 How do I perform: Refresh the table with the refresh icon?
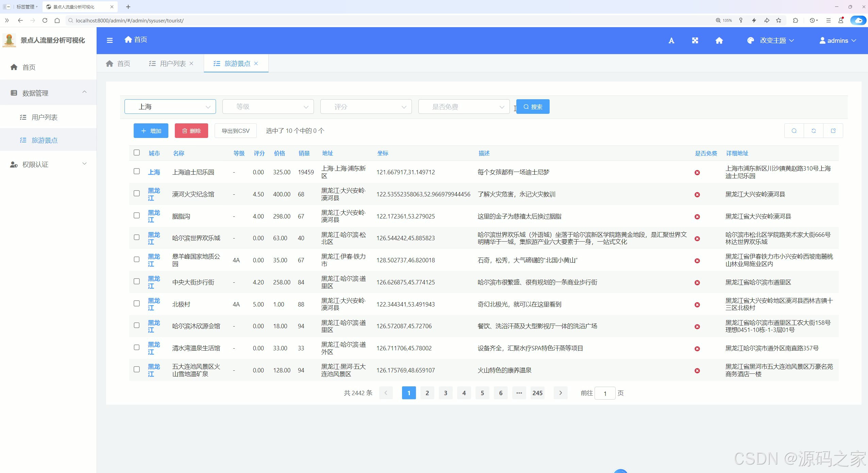click(813, 130)
